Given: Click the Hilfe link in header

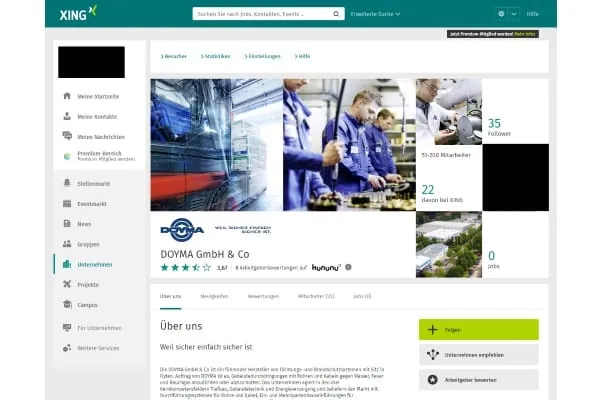Looking at the screenshot, I should (x=533, y=14).
